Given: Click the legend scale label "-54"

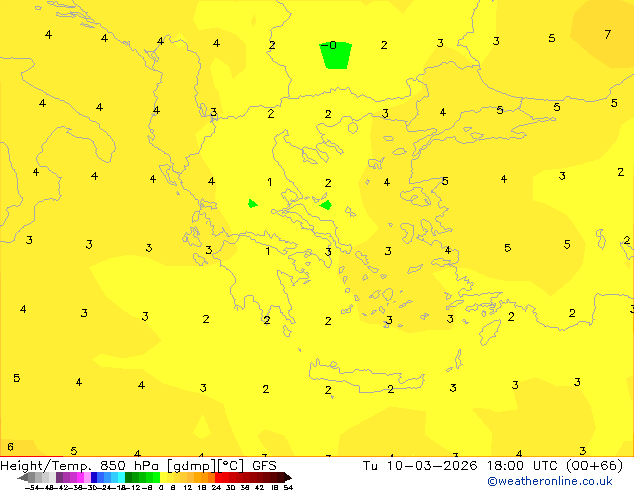Looking at the screenshot, I should click(x=32, y=488).
